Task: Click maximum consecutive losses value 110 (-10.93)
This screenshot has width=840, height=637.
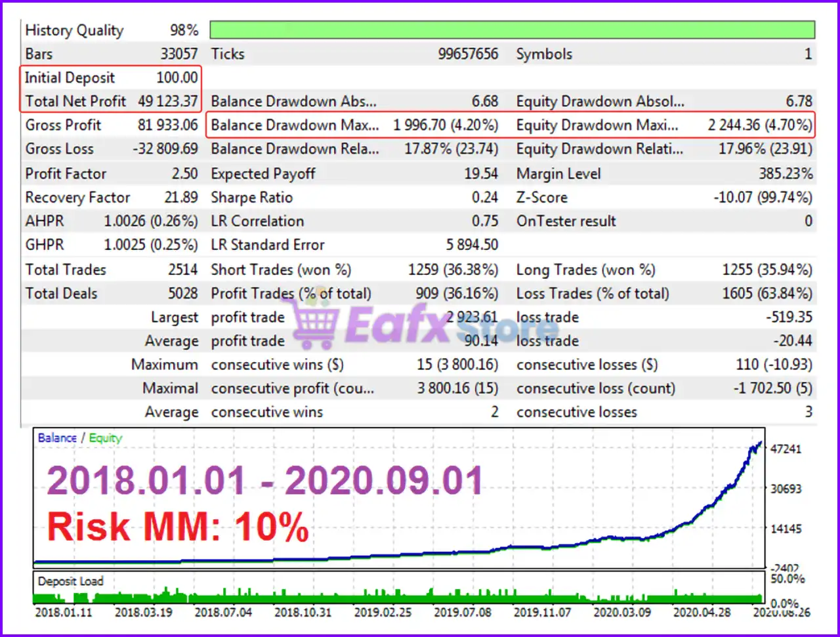Action: pyautogui.click(x=774, y=364)
